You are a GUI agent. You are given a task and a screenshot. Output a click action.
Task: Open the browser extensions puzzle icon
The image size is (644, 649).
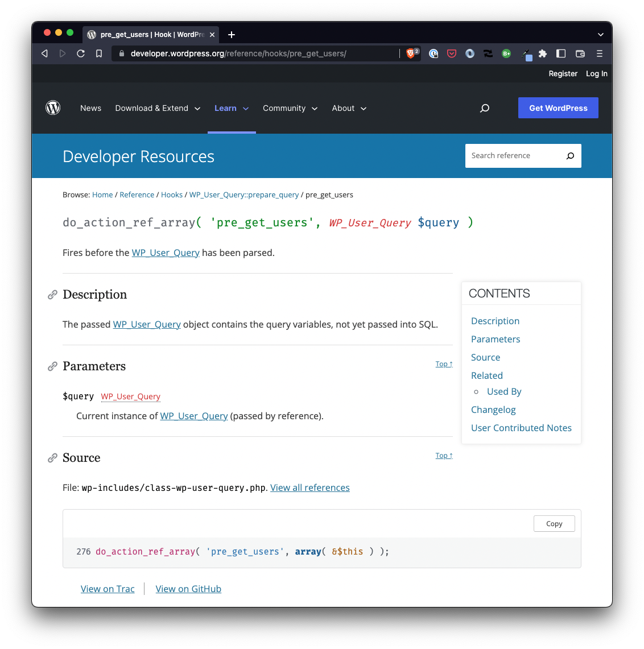click(x=543, y=53)
